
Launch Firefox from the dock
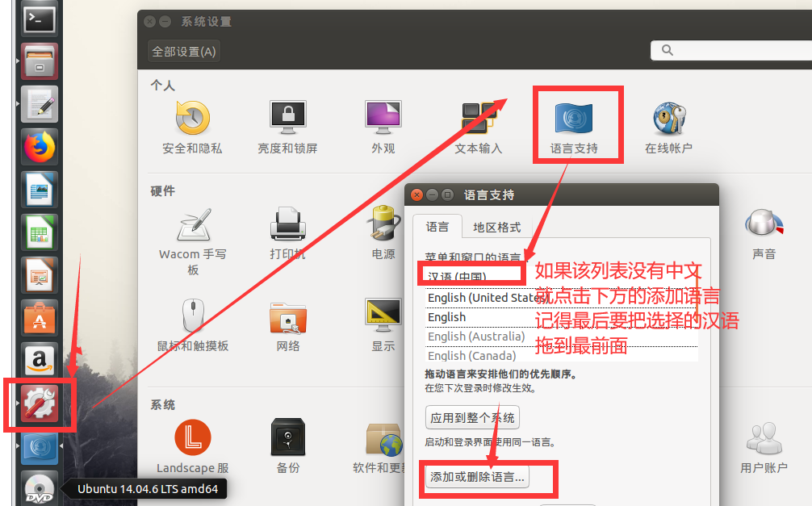(x=40, y=147)
